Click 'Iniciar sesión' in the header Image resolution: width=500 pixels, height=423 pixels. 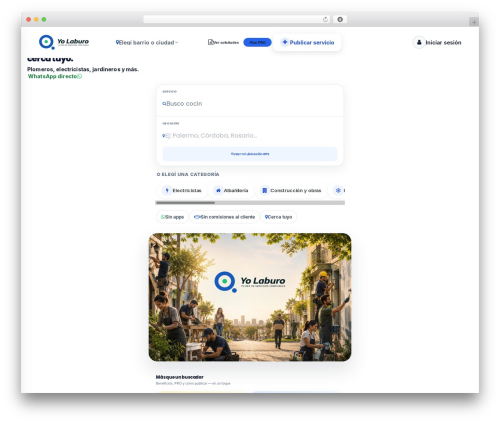click(x=437, y=42)
